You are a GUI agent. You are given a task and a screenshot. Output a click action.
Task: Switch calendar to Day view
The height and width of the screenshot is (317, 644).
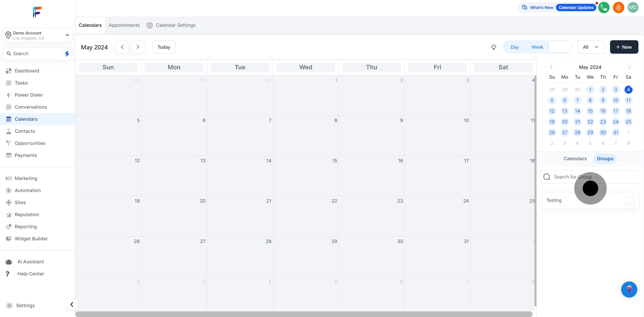[x=515, y=47]
